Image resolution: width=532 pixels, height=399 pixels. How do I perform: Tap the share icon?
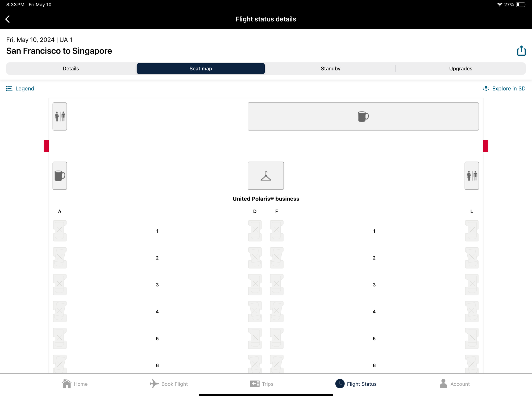click(x=521, y=51)
